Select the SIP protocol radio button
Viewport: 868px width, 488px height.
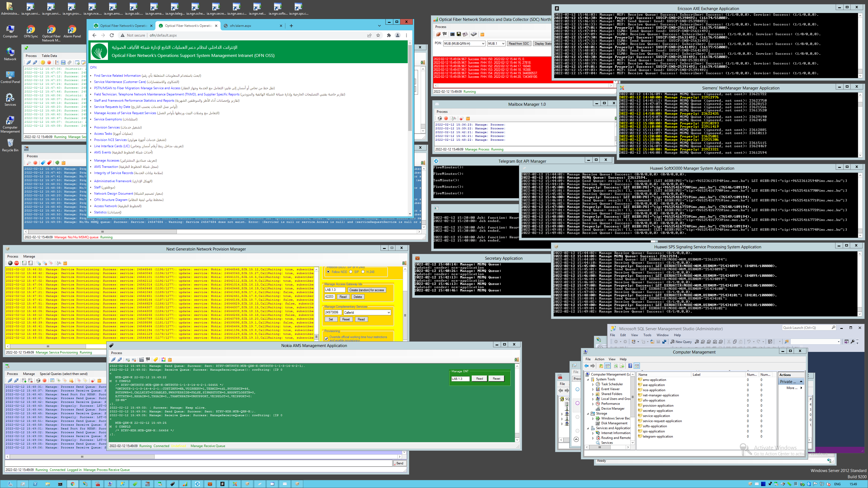click(351, 272)
